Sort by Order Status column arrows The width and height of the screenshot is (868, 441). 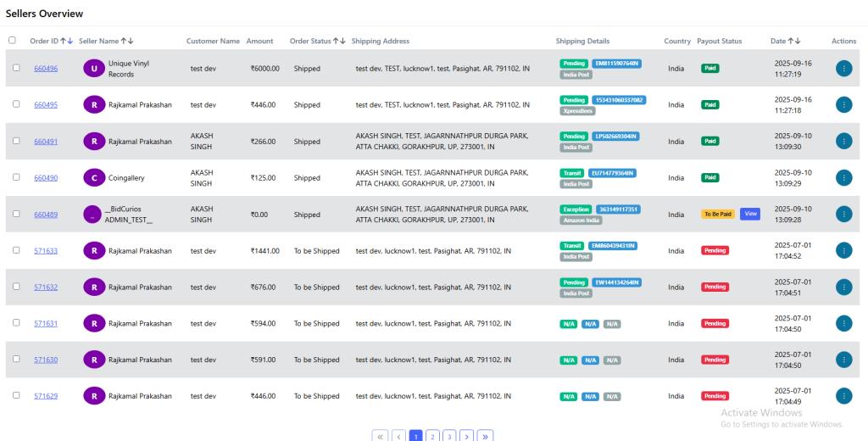[339, 41]
